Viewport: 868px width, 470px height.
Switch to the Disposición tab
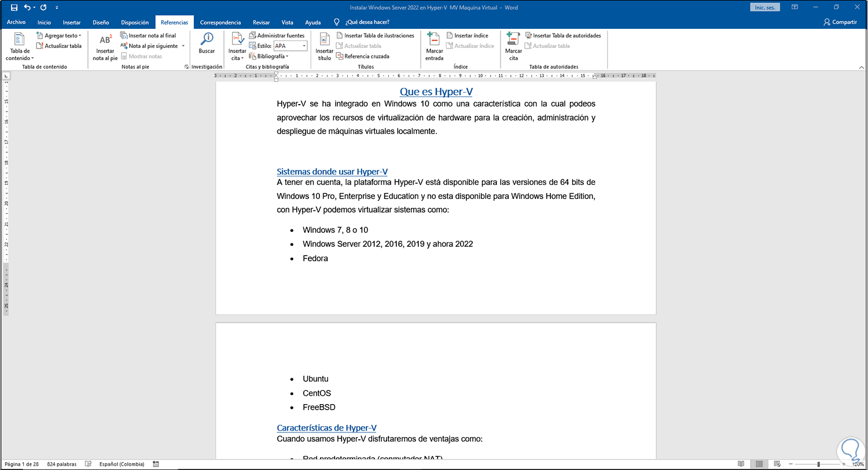click(x=135, y=22)
